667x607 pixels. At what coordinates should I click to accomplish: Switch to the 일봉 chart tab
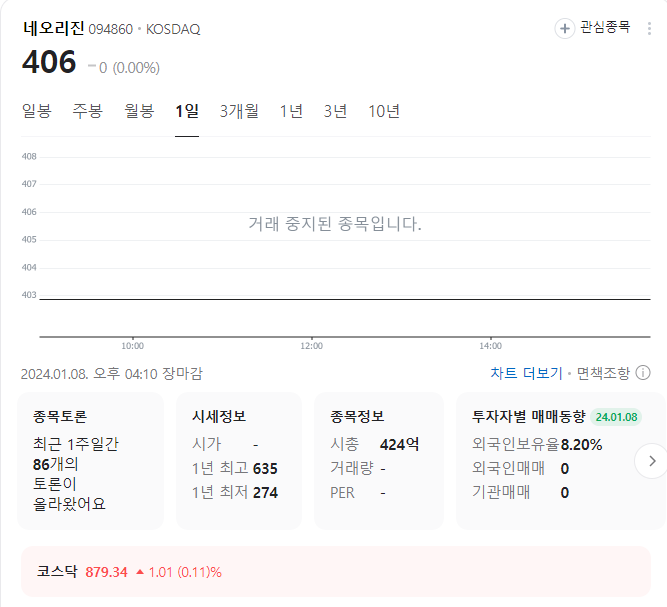click(37, 111)
